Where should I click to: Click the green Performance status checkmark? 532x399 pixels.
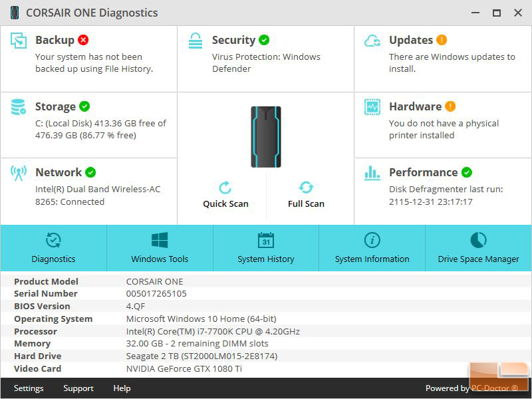point(467,172)
